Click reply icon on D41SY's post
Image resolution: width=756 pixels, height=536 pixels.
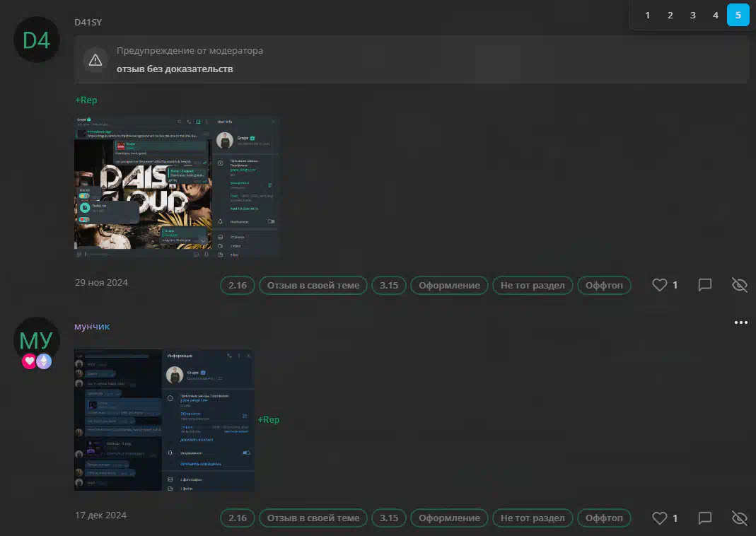point(704,285)
